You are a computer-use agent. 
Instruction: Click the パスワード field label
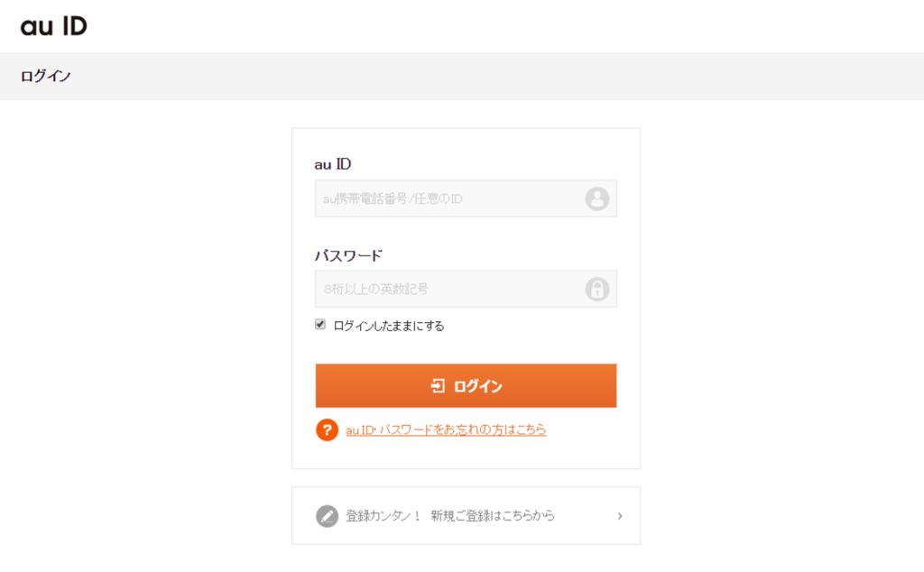point(348,255)
